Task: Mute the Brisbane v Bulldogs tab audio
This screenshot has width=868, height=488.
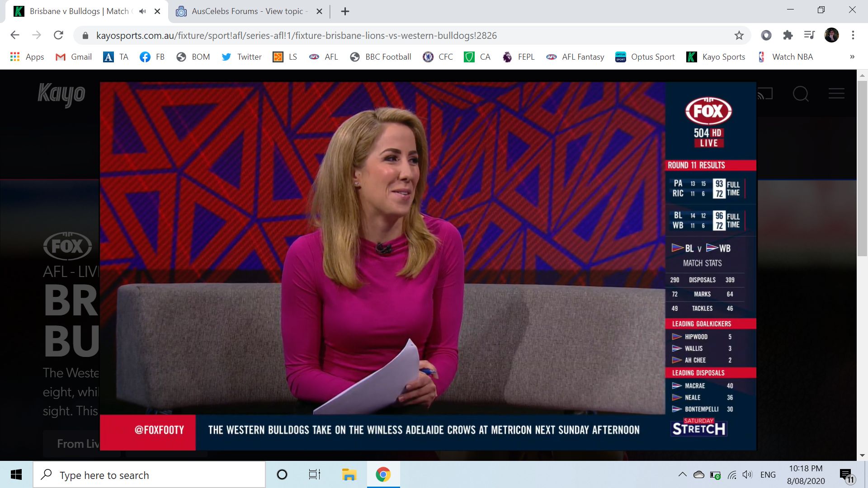Action: pyautogui.click(x=143, y=11)
